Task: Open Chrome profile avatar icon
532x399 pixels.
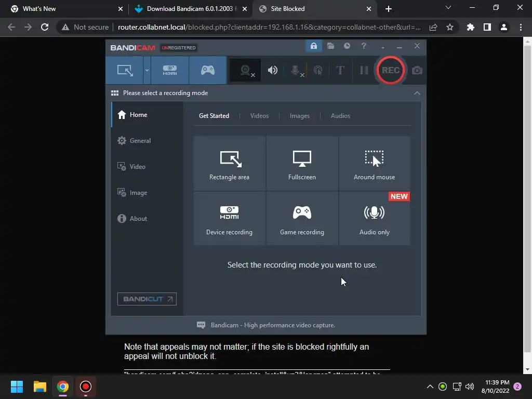Action: [x=504, y=27]
